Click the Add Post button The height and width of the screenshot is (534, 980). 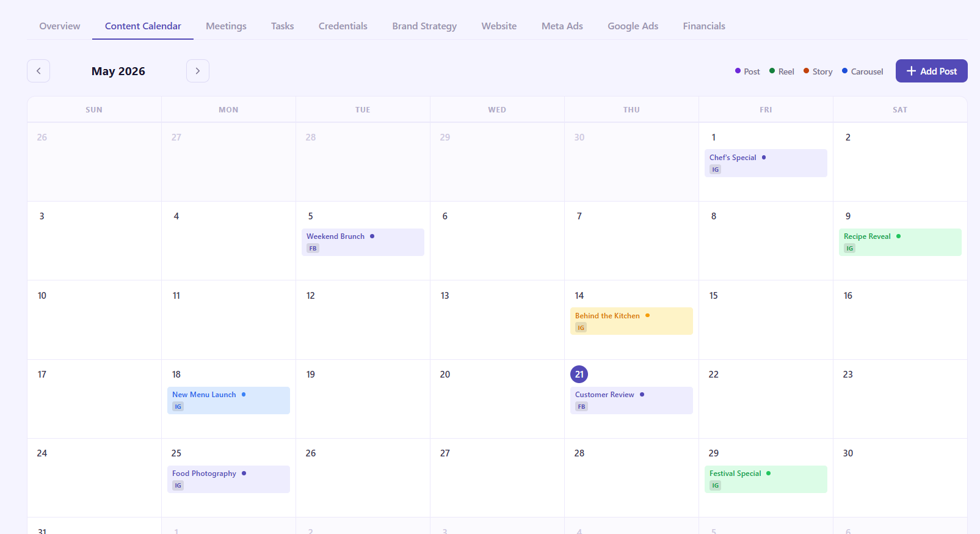pos(931,71)
